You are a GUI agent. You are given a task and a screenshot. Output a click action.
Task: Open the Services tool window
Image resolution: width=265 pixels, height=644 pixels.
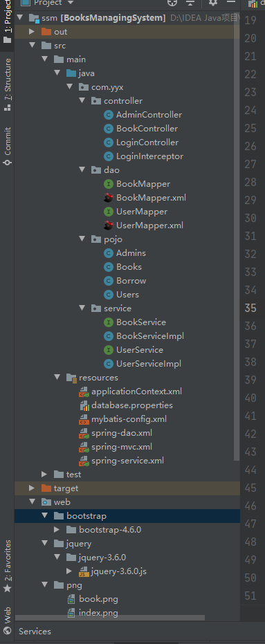click(35, 632)
